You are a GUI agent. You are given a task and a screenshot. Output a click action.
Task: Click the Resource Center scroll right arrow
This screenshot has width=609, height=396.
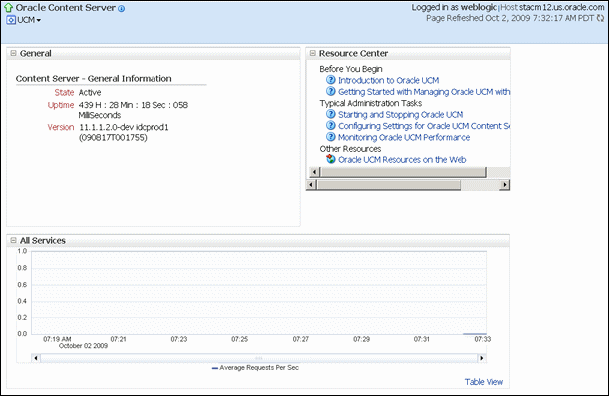[505, 185]
